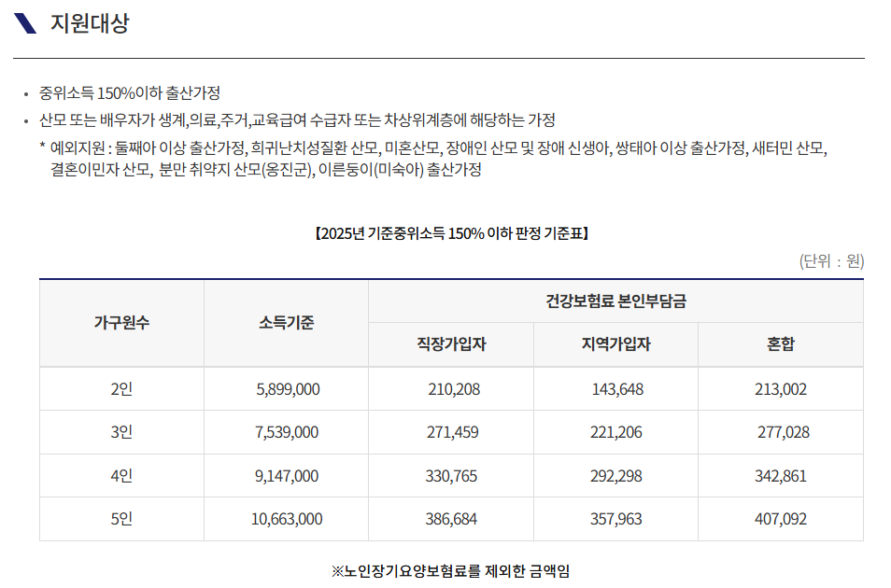Click the 혼합 sub-header

coord(781,344)
